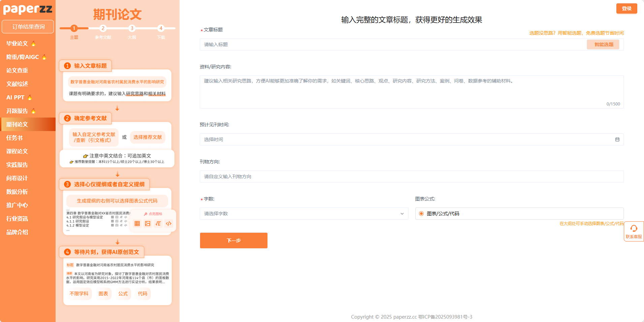Click the 登录 login button
This screenshot has height=322, width=644.
tap(626, 8)
